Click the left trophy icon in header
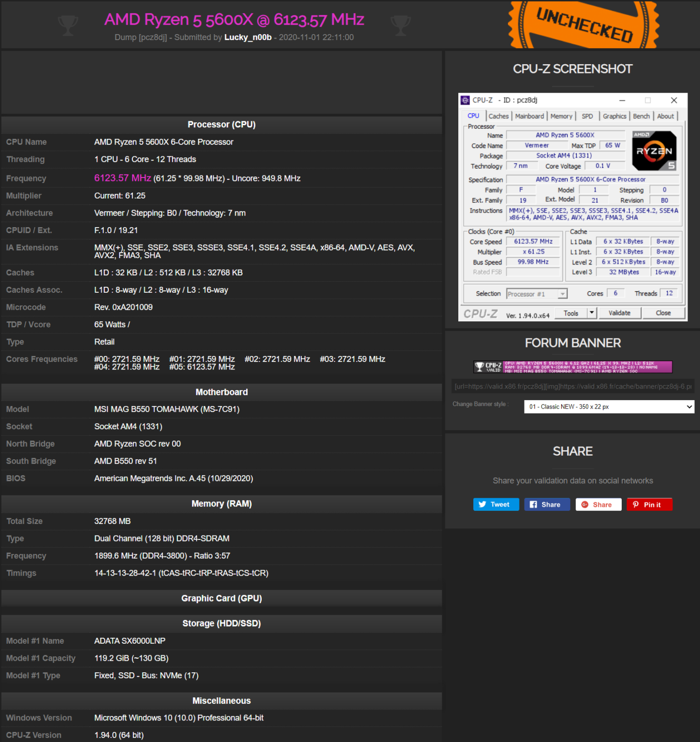Image resolution: width=700 pixels, height=742 pixels. pos(68,25)
